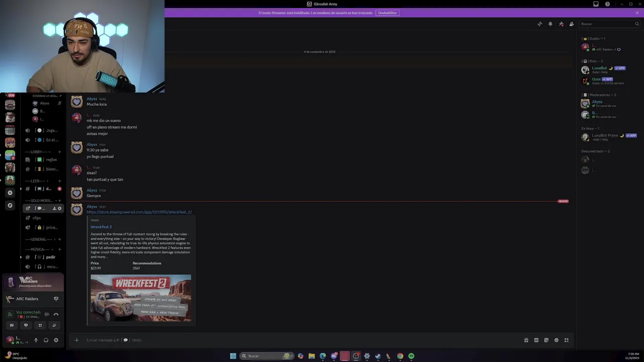Click the Windows taskbar Buscar search box

point(267,356)
